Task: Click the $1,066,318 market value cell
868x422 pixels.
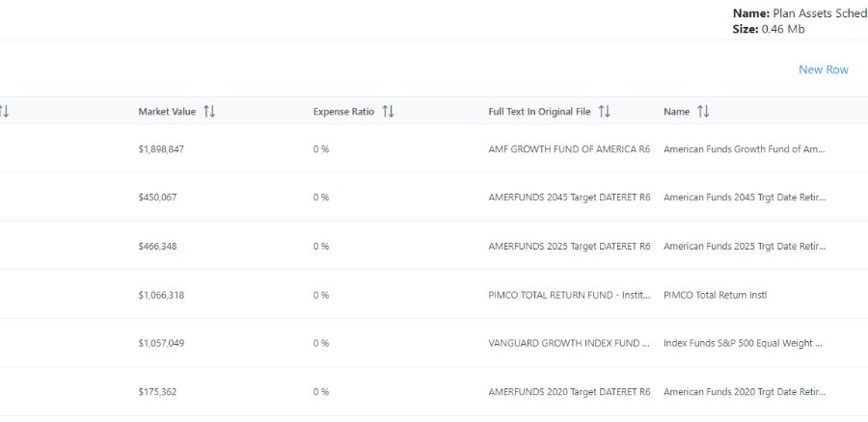Action: (161, 295)
